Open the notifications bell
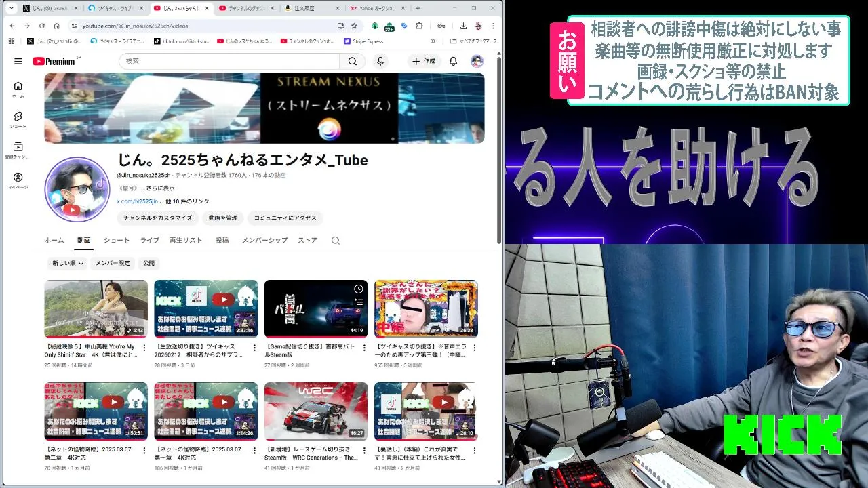Image resolution: width=868 pixels, height=488 pixels. (454, 61)
